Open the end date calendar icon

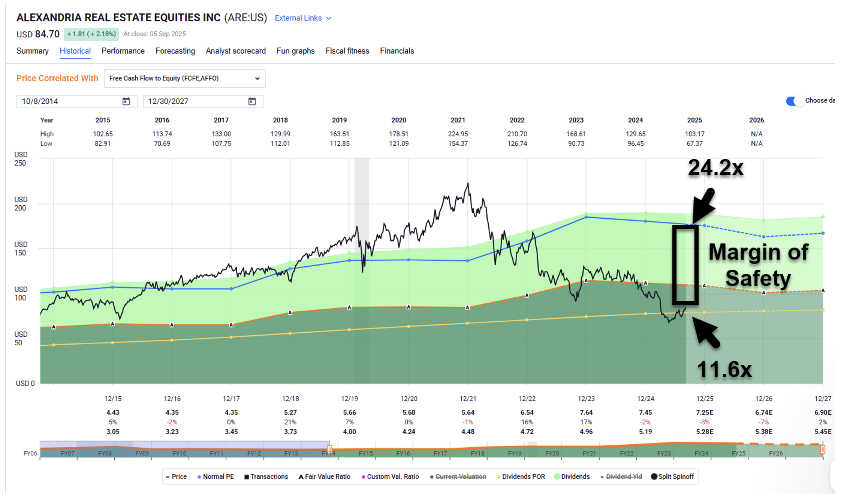point(252,102)
